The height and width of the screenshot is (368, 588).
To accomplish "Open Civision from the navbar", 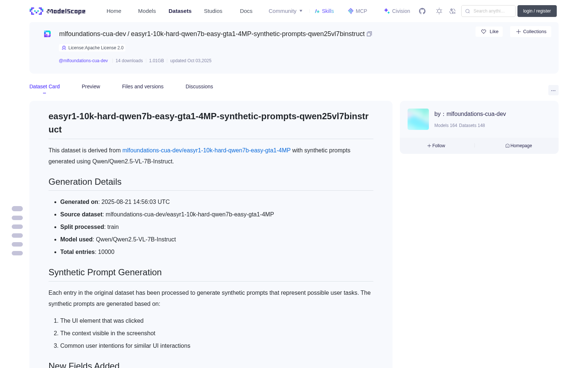I will pyautogui.click(x=397, y=11).
